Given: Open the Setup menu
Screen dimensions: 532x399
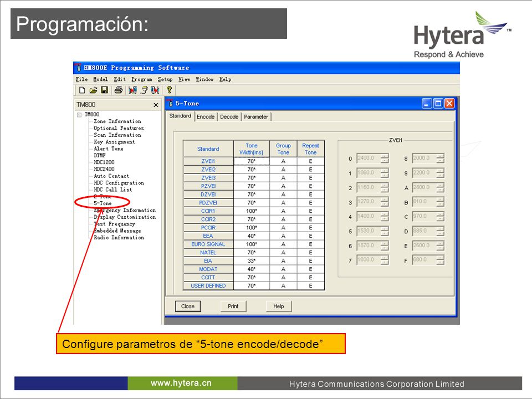Looking at the screenshot, I should (165, 79).
